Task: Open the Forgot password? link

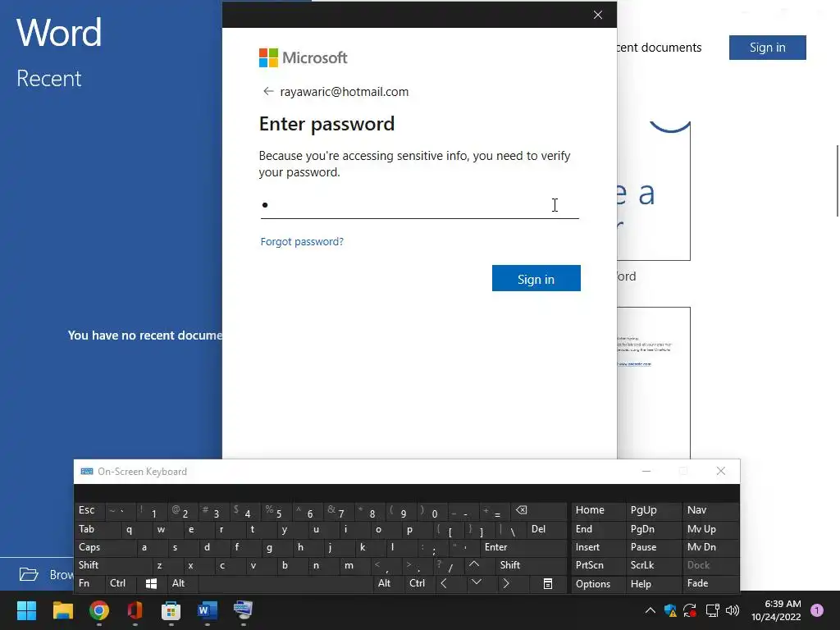Action: tap(302, 242)
